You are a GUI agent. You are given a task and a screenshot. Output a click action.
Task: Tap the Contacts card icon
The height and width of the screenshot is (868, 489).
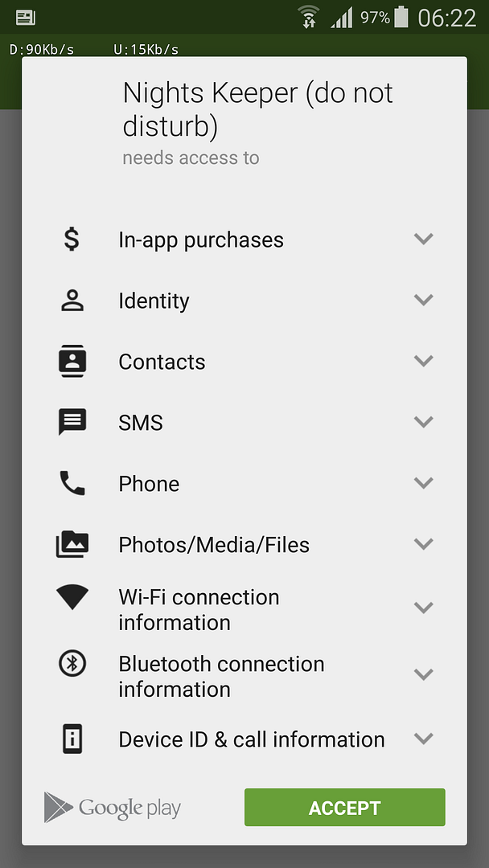click(72, 362)
